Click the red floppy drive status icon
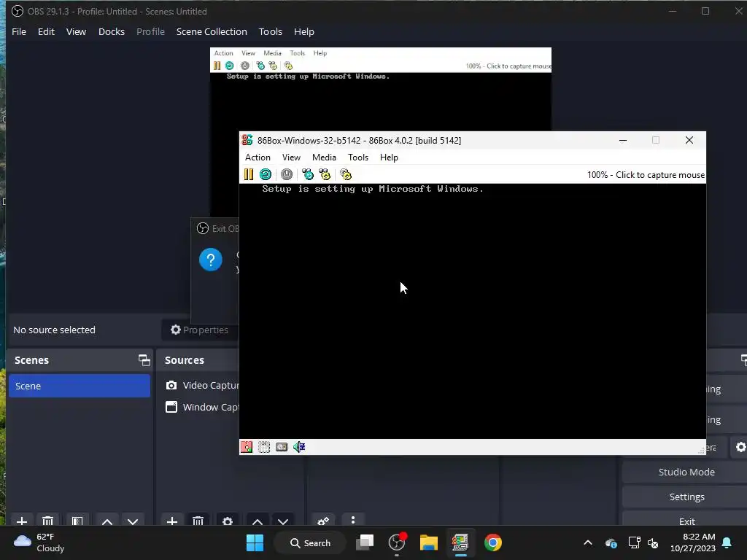 point(247,447)
